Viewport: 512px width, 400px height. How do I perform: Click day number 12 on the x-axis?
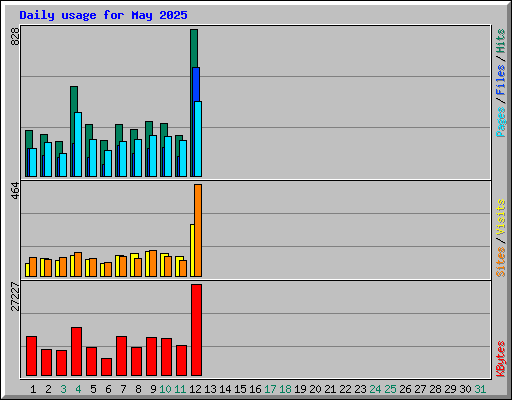195,389
